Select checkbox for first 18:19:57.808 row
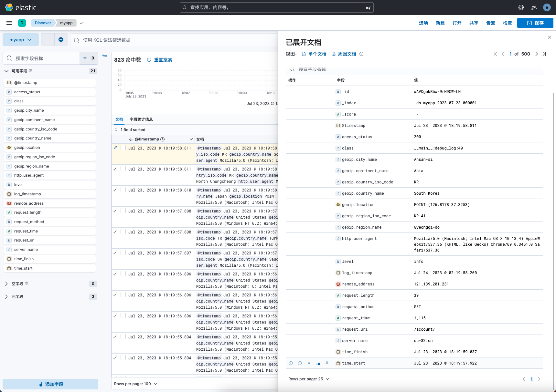Viewport: 556px width, 392px height. [123, 211]
